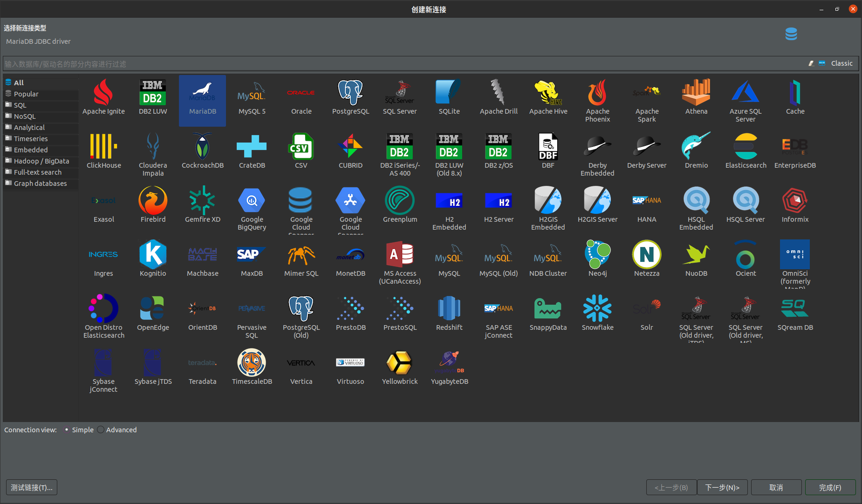Choose the Azure SQL Server driver
This screenshot has width=862, height=504.
click(746, 101)
